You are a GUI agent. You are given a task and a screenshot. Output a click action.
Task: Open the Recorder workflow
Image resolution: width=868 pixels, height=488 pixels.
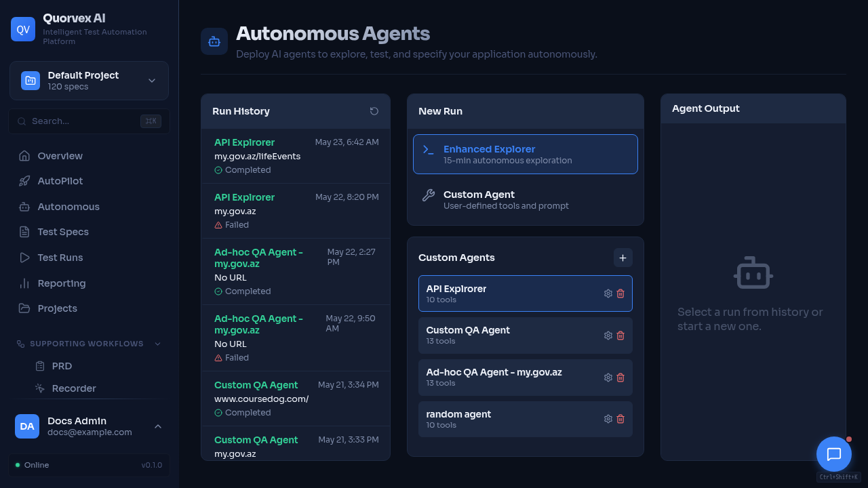(x=98, y=388)
